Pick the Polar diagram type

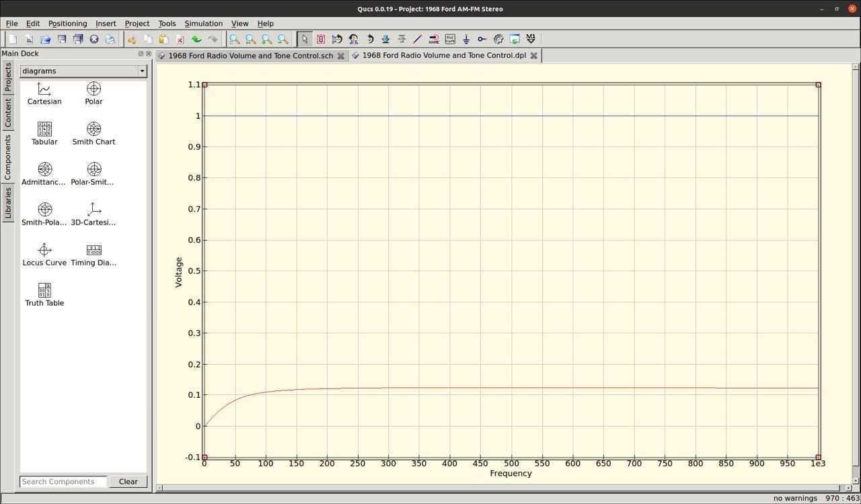pyautogui.click(x=93, y=93)
